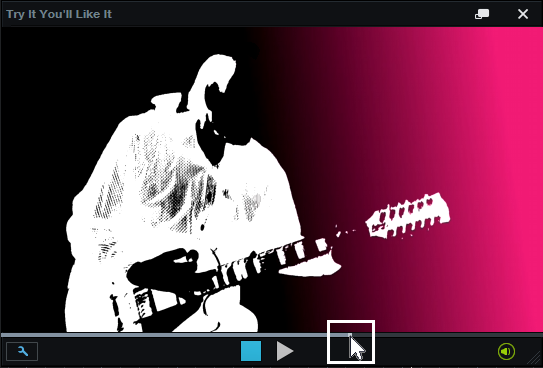Jump back within the played progress bar portion
543x368 pixels.
tap(174, 335)
